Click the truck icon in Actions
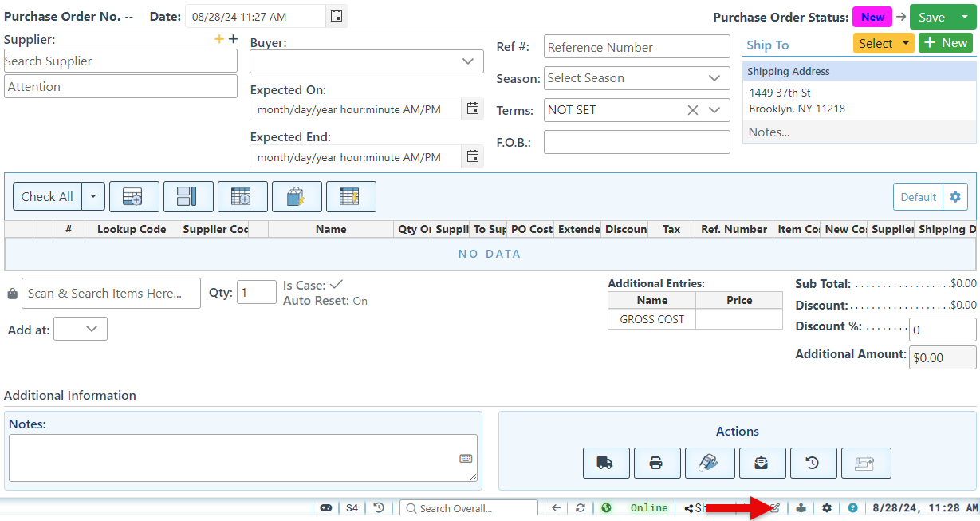The image size is (980, 521). point(606,463)
